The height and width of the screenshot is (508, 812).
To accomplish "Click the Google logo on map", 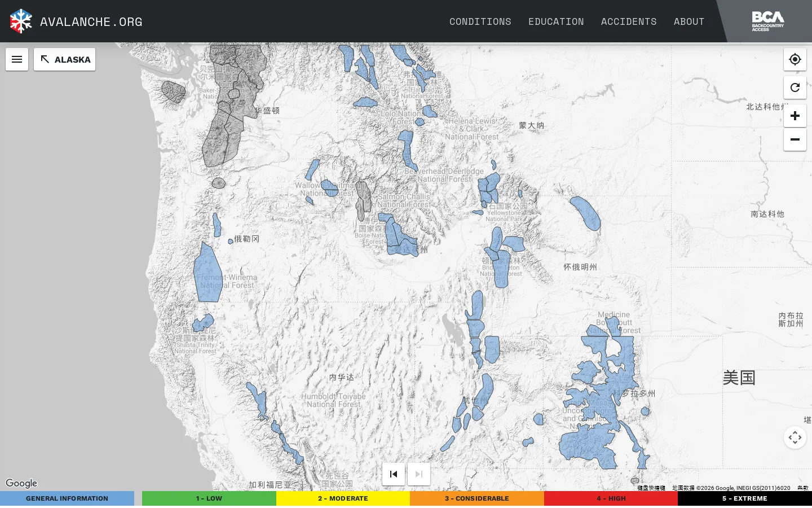I will 21,483.
